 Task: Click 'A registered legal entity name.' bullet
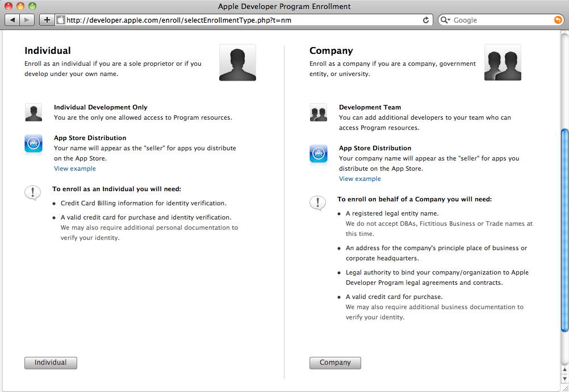pyautogui.click(x=392, y=213)
